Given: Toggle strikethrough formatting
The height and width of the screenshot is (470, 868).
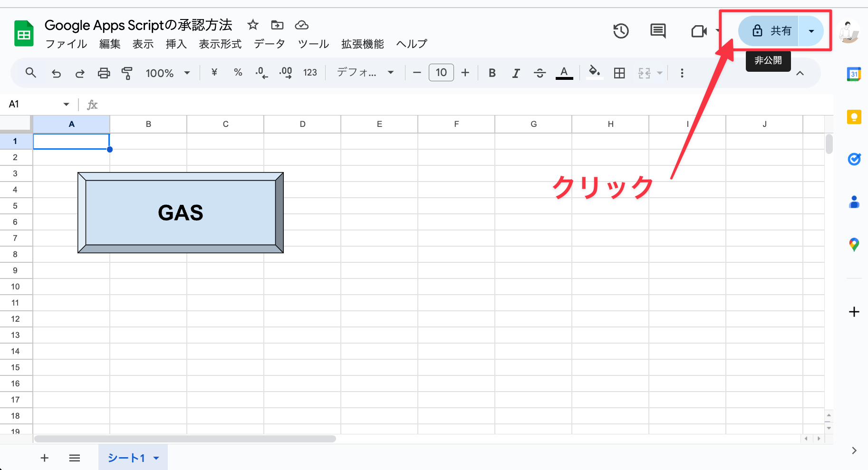Looking at the screenshot, I should click(540, 73).
